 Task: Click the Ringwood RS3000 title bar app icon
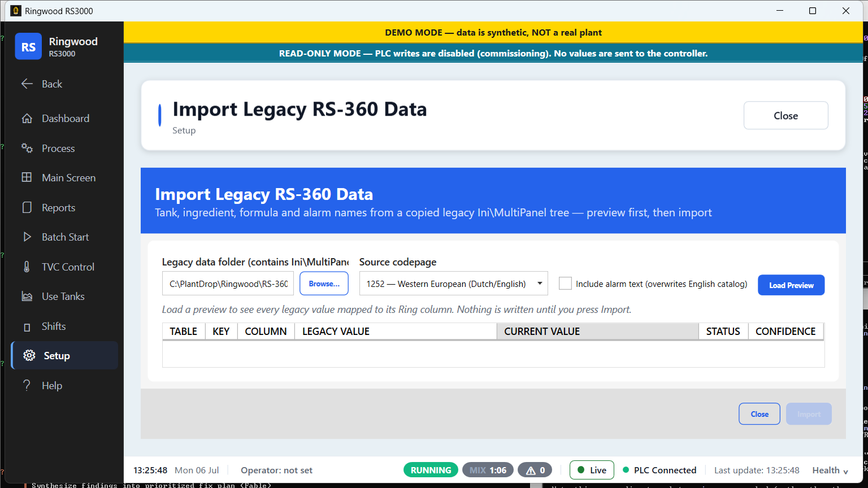(16, 11)
